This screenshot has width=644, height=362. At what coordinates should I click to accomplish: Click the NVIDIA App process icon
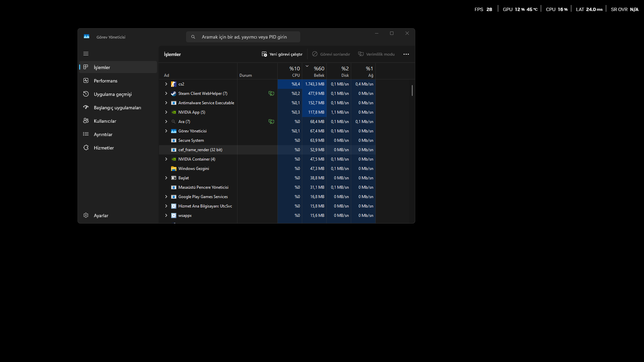(173, 112)
